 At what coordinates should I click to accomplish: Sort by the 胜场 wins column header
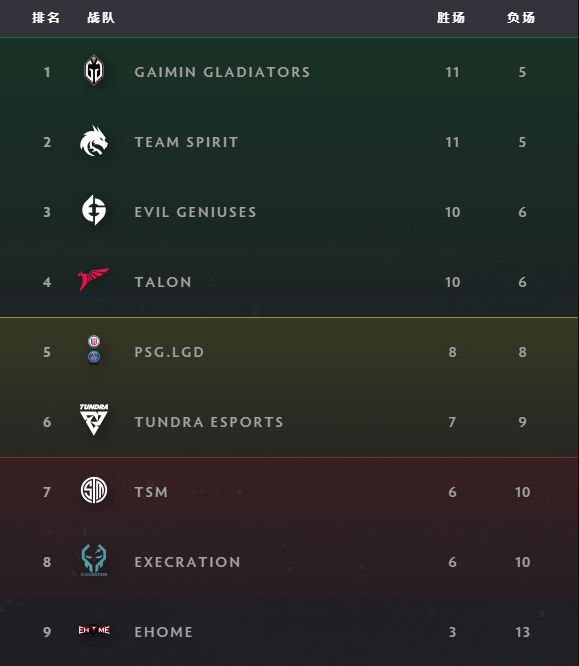point(451,18)
